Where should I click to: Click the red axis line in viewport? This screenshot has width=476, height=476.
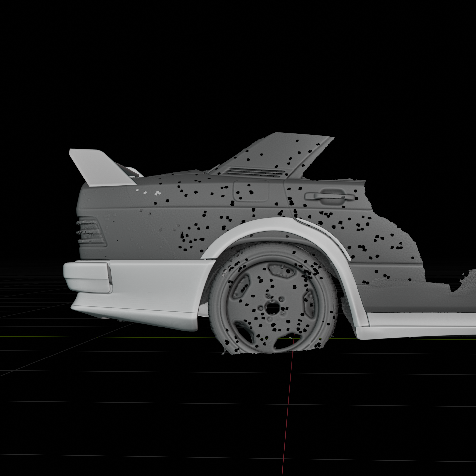point(288,404)
